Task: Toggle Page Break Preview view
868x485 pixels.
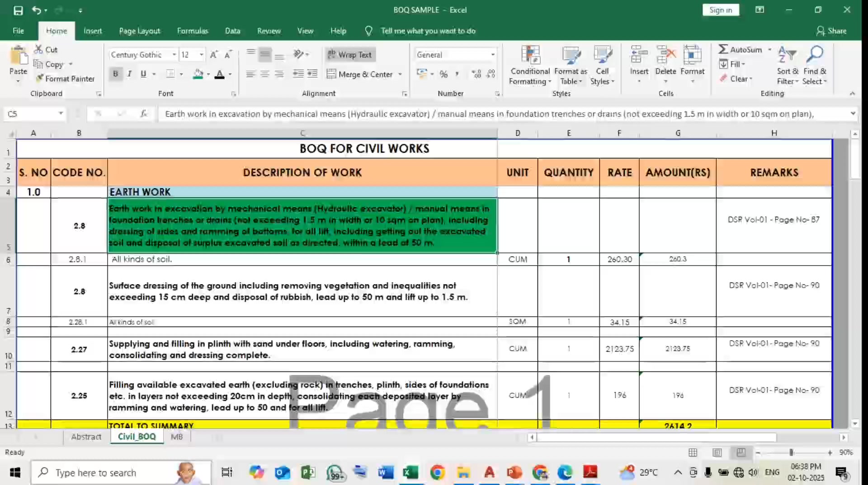Action: click(x=741, y=452)
